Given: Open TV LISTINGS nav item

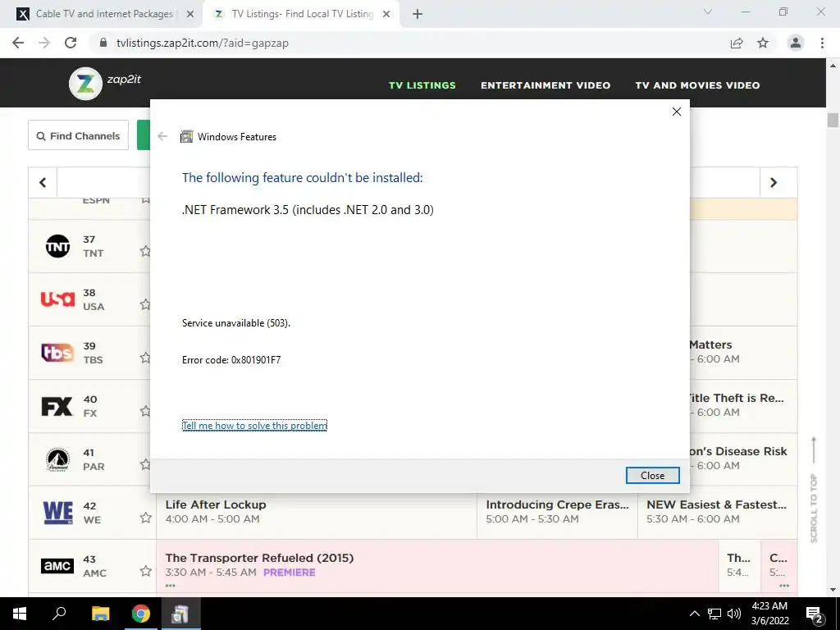Looking at the screenshot, I should click(422, 85).
